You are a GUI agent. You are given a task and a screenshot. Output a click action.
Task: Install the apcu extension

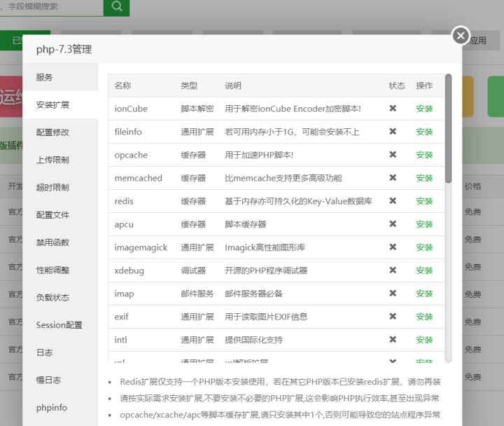(x=424, y=225)
